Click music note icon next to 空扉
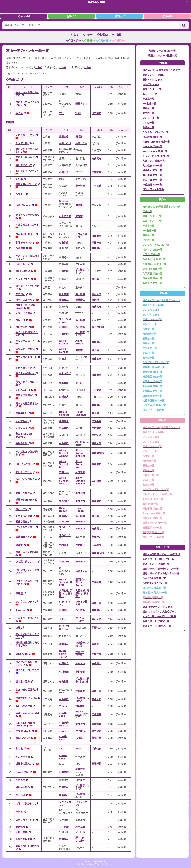The width and height of the screenshot is (191, 868). coord(22,628)
